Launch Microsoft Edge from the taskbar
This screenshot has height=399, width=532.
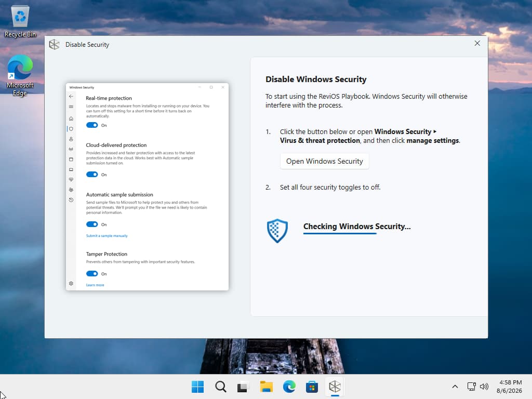289,387
